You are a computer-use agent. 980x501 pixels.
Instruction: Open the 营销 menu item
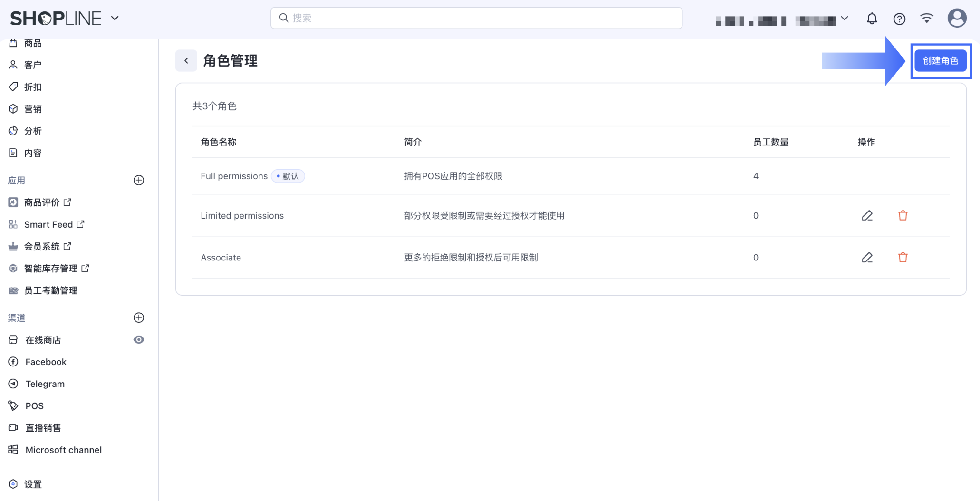pyautogui.click(x=33, y=109)
